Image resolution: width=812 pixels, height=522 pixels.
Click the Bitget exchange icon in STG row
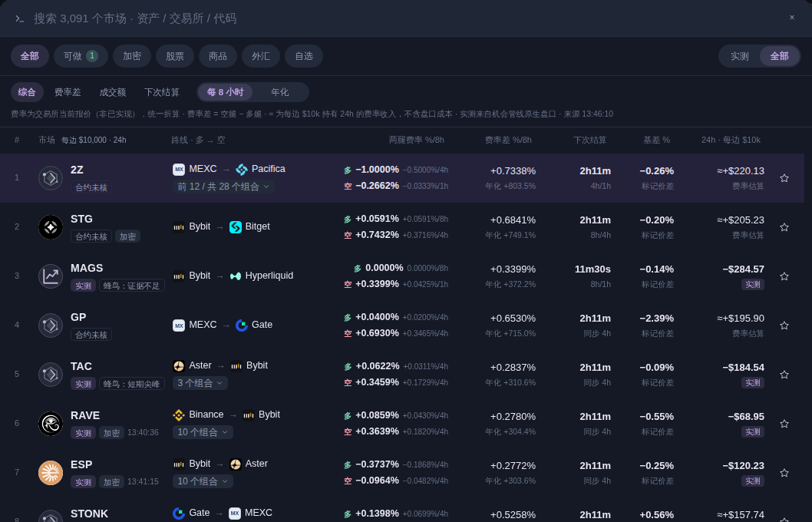click(x=235, y=226)
